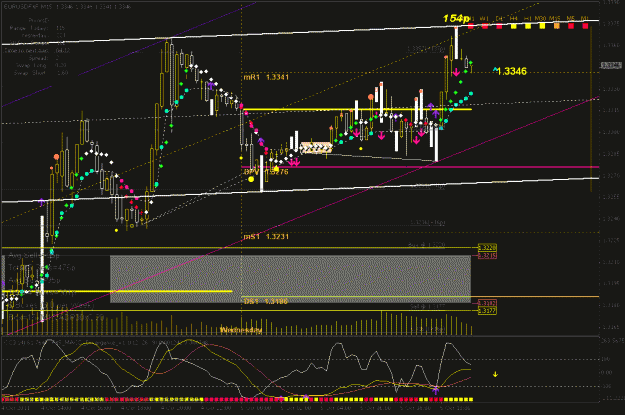
Task: Click the red M5 timeframe signal square
Action: (571, 26)
